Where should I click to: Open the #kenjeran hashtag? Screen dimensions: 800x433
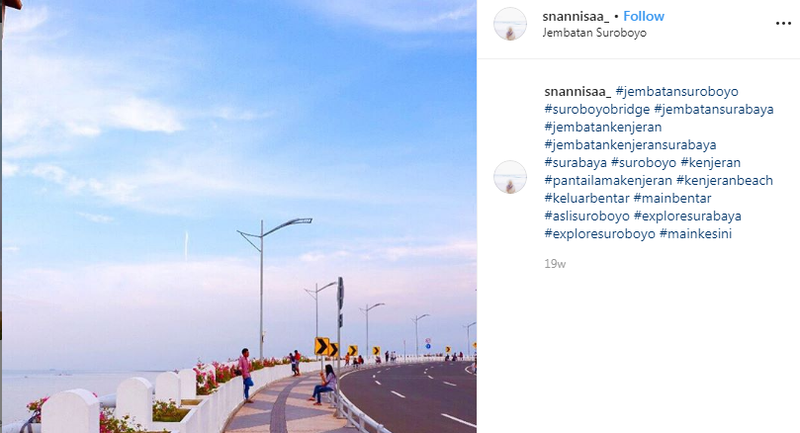711,163
